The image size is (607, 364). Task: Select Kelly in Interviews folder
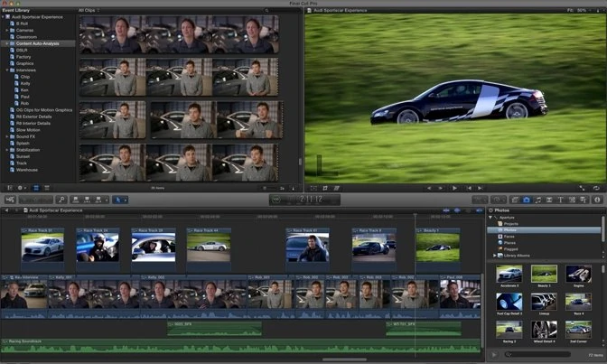tap(25, 83)
